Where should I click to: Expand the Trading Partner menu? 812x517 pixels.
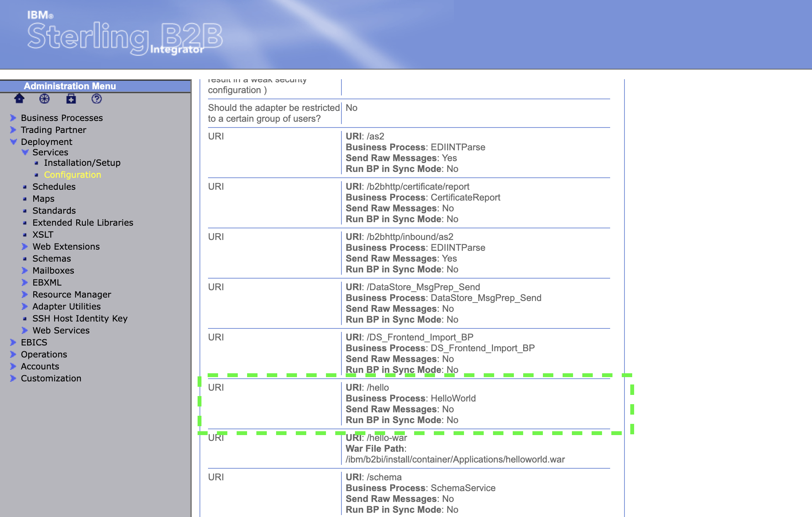coord(53,130)
